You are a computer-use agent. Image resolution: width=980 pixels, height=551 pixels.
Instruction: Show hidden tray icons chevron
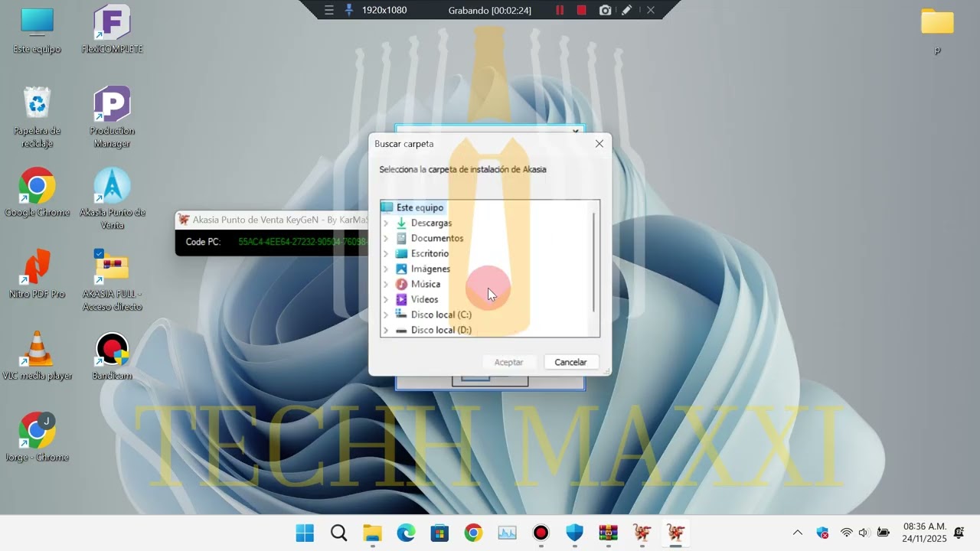798,533
